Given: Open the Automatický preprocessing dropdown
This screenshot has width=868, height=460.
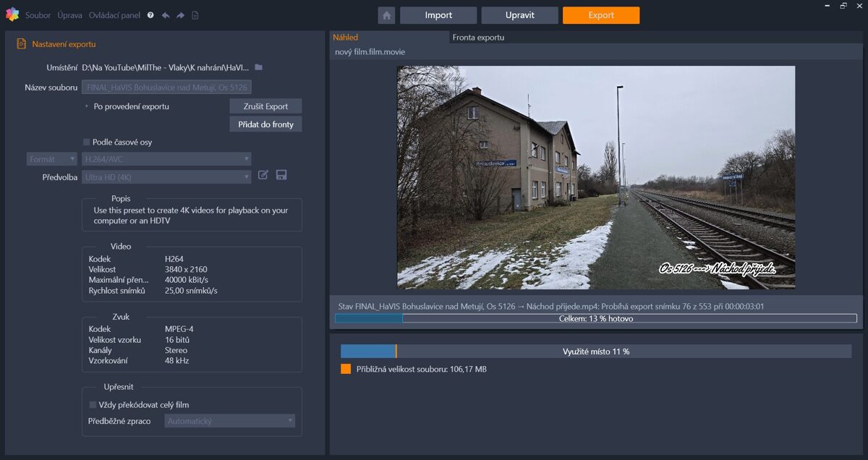Looking at the screenshot, I should click(229, 420).
